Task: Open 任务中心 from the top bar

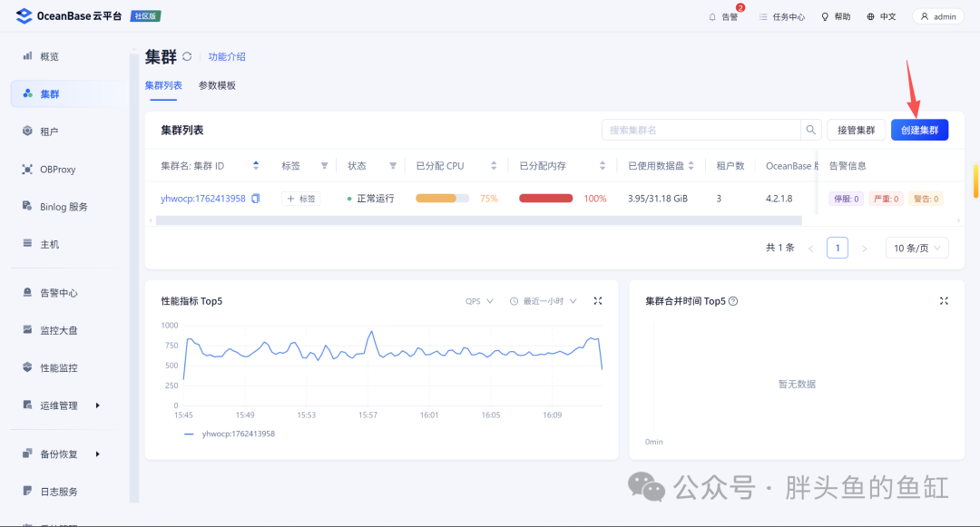Action: click(x=782, y=17)
